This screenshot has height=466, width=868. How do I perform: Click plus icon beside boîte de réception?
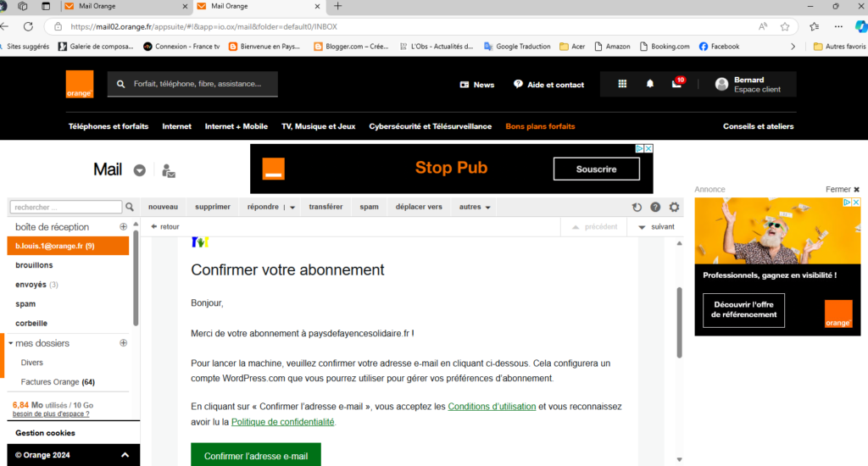pyautogui.click(x=123, y=227)
